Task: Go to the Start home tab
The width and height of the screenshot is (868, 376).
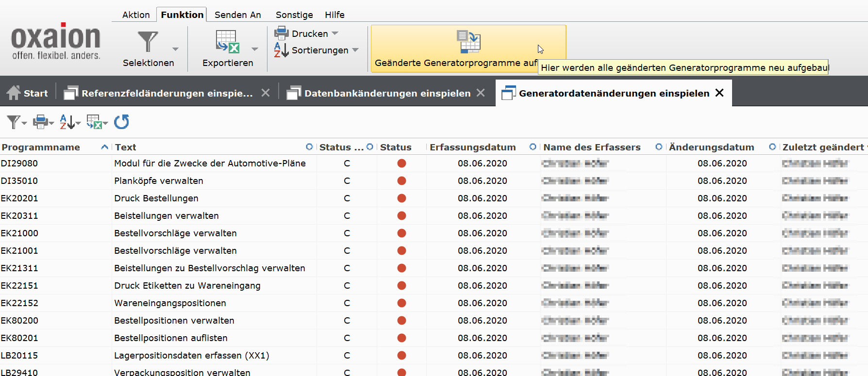Action: click(28, 93)
